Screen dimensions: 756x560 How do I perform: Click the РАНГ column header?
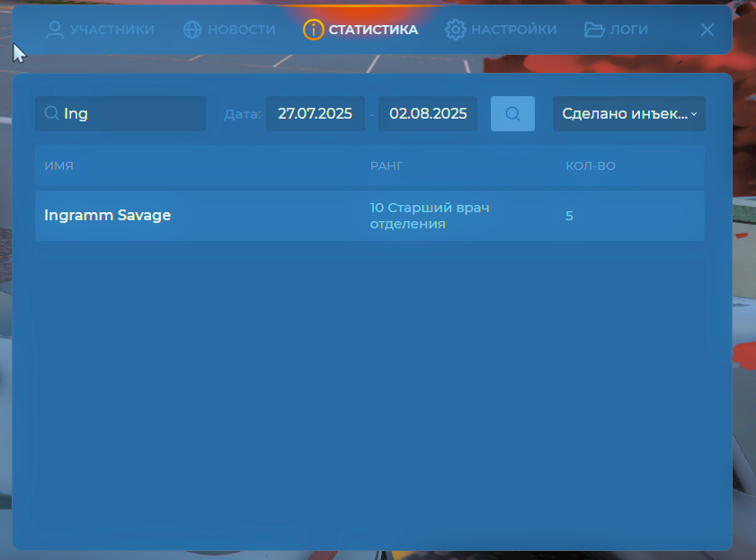tap(387, 165)
